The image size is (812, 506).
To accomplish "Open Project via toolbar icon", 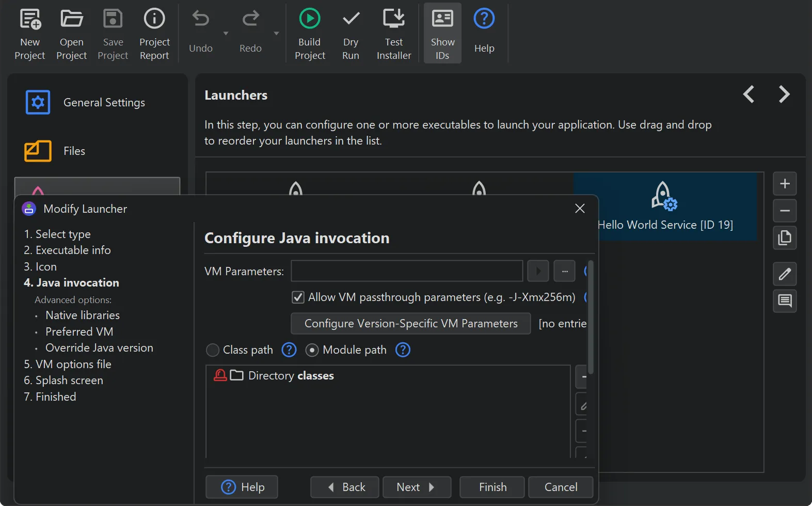I will (71, 34).
